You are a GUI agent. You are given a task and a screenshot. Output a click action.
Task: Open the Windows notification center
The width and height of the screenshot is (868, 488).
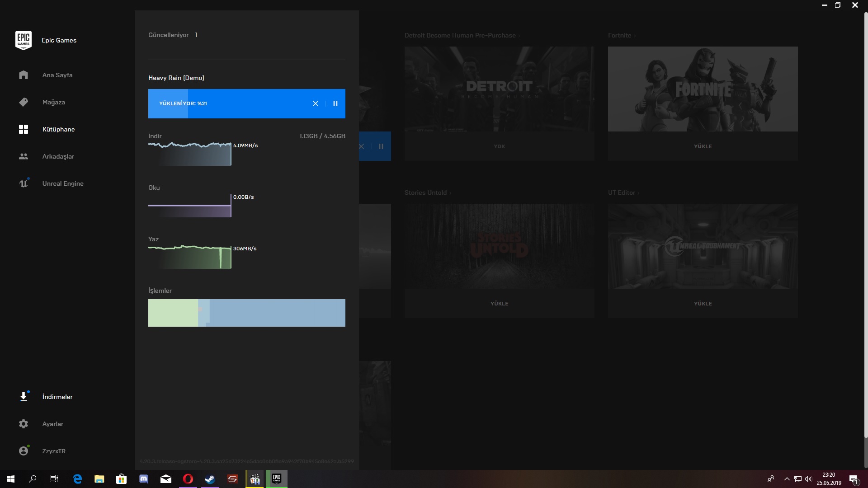coord(854,479)
